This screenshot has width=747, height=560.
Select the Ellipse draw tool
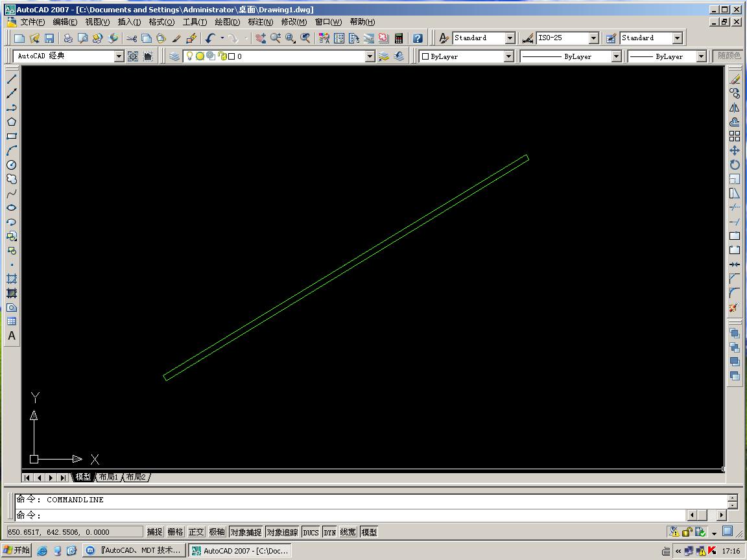pyautogui.click(x=12, y=207)
